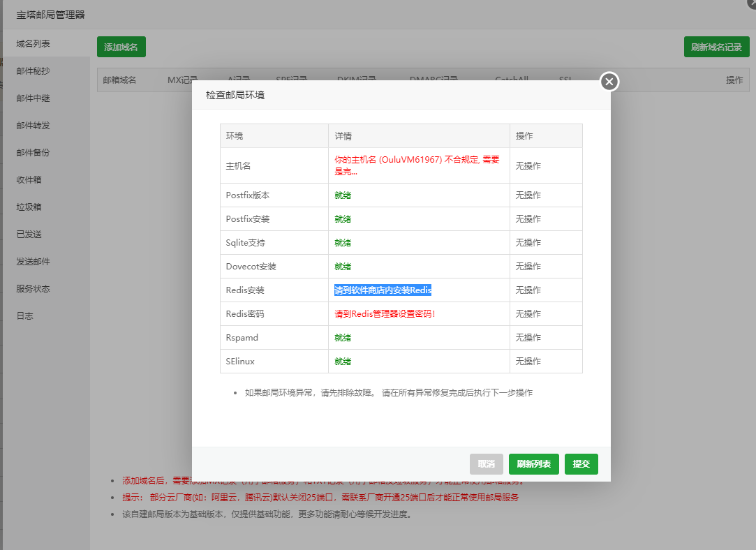
Task: Open the 邮件中继 section
Action: coord(34,98)
